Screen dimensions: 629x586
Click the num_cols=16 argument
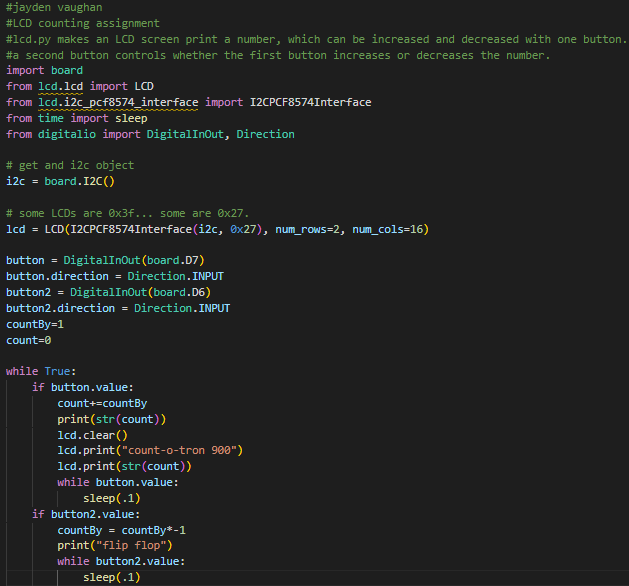coord(388,230)
